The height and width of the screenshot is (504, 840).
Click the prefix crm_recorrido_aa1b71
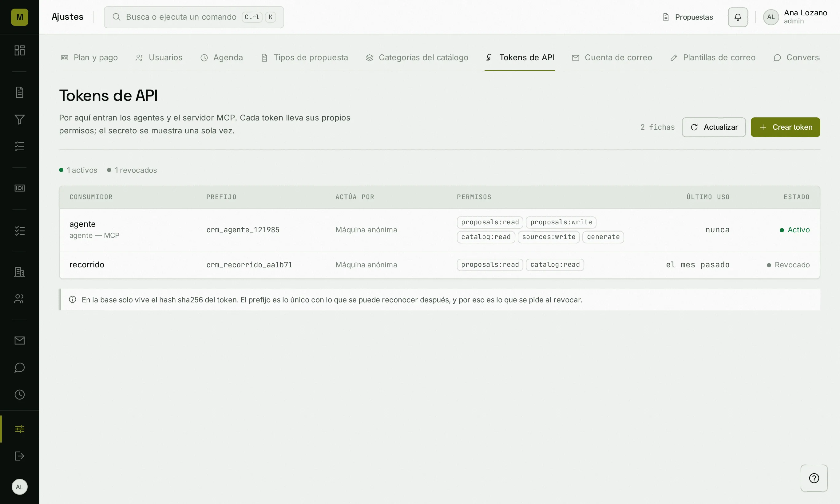click(249, 265)
